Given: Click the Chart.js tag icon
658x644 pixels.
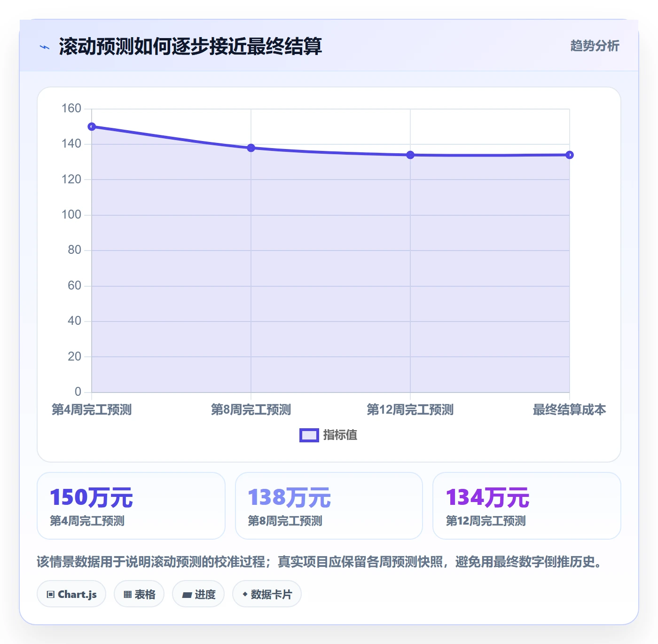Looking at the screenshot, I should tap(51, 594).
